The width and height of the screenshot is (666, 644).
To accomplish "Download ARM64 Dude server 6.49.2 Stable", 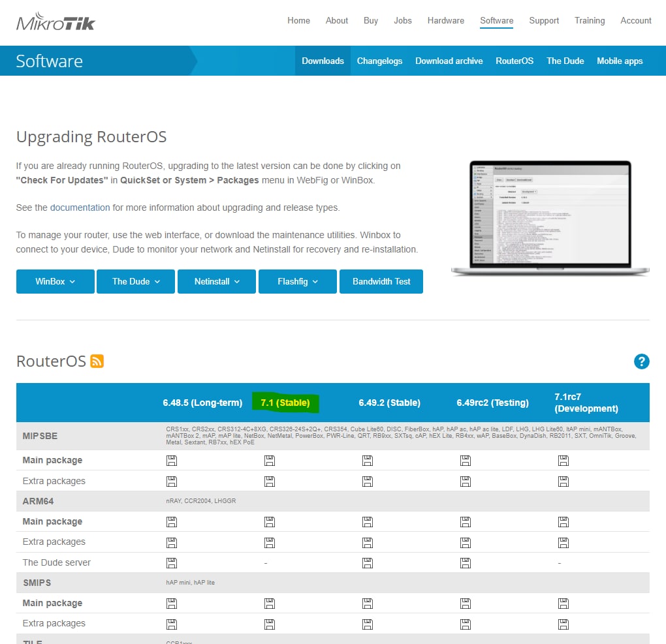I will 368,563.
